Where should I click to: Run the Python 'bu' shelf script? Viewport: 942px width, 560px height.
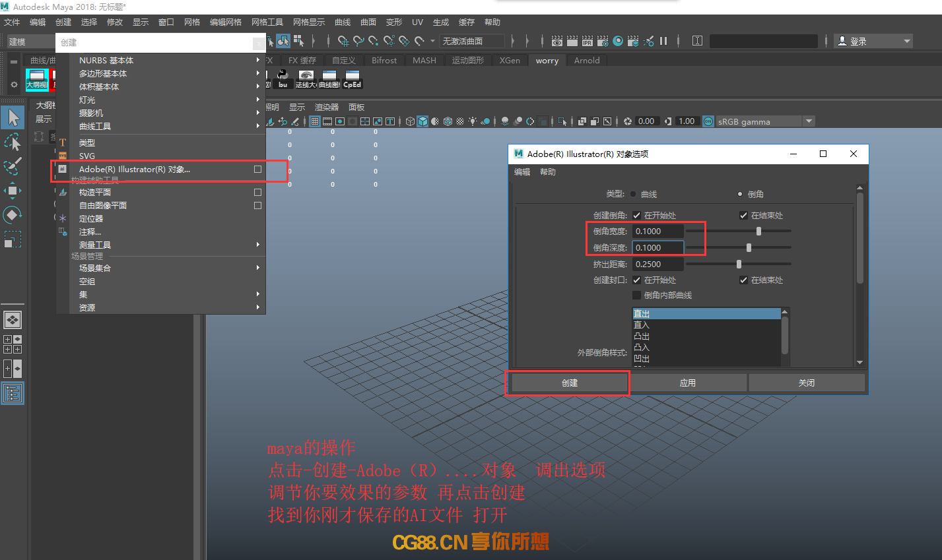coord(283,78)
